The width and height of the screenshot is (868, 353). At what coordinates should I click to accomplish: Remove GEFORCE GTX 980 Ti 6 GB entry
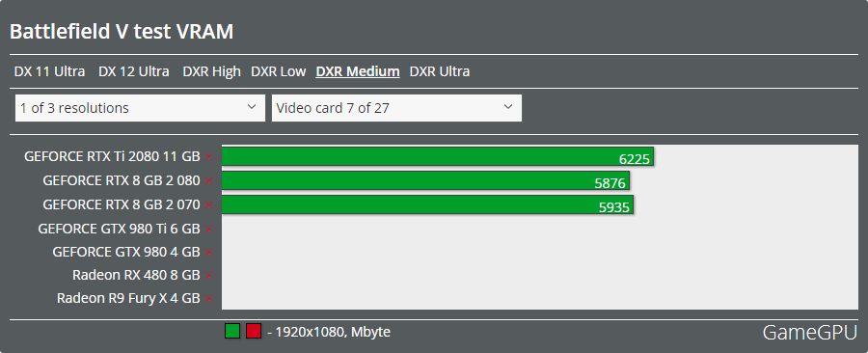(208, 229)
